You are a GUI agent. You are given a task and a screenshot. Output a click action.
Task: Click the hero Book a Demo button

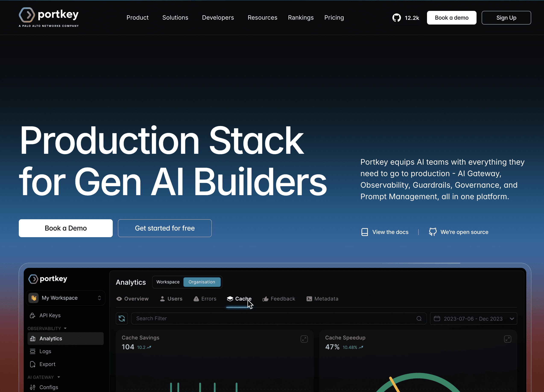66,228
